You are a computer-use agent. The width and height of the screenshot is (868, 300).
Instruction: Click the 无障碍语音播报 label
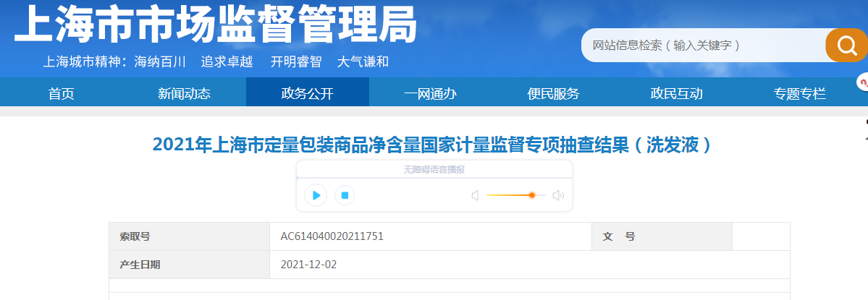point(434,170)
